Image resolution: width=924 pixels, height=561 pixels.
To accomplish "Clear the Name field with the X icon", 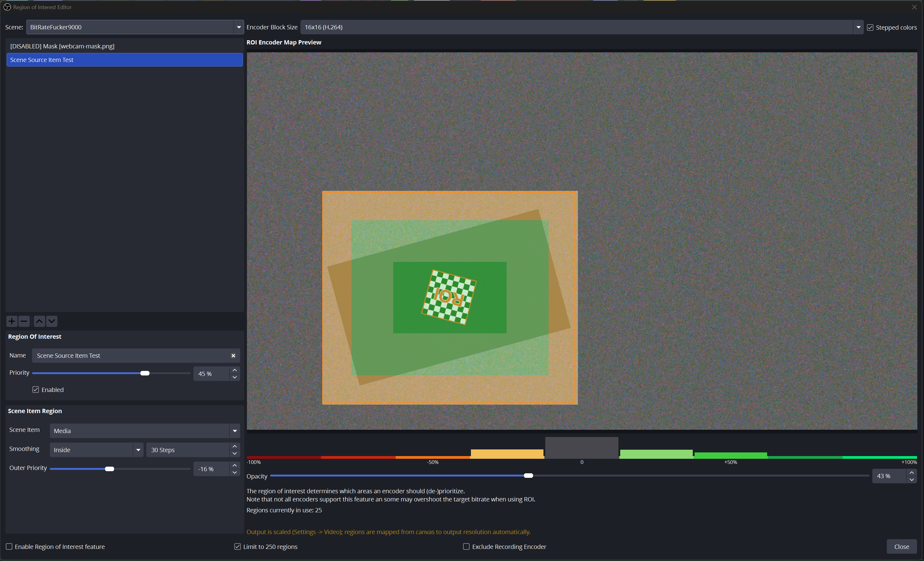I will click(233, 356).
